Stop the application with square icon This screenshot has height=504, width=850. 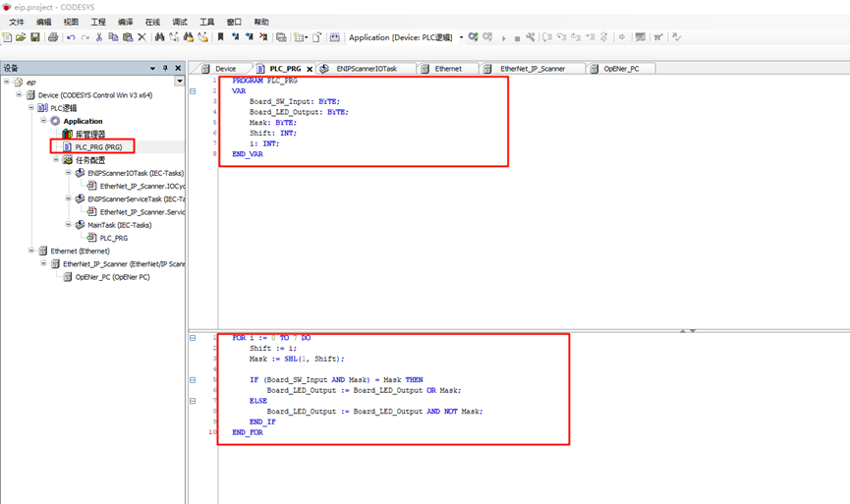[x=517, y=38]
